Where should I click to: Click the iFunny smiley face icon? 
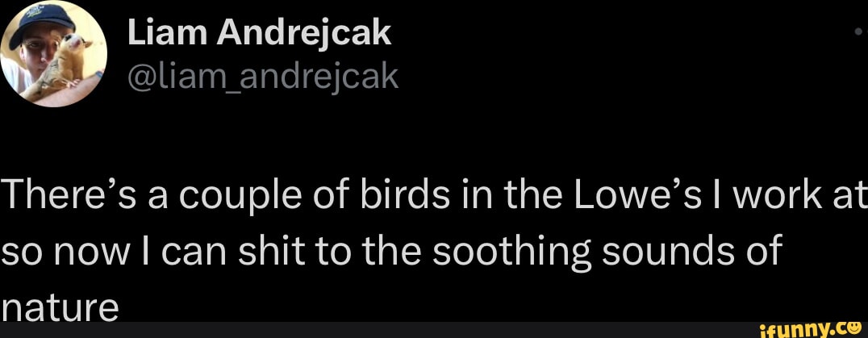tap(853, 326)
